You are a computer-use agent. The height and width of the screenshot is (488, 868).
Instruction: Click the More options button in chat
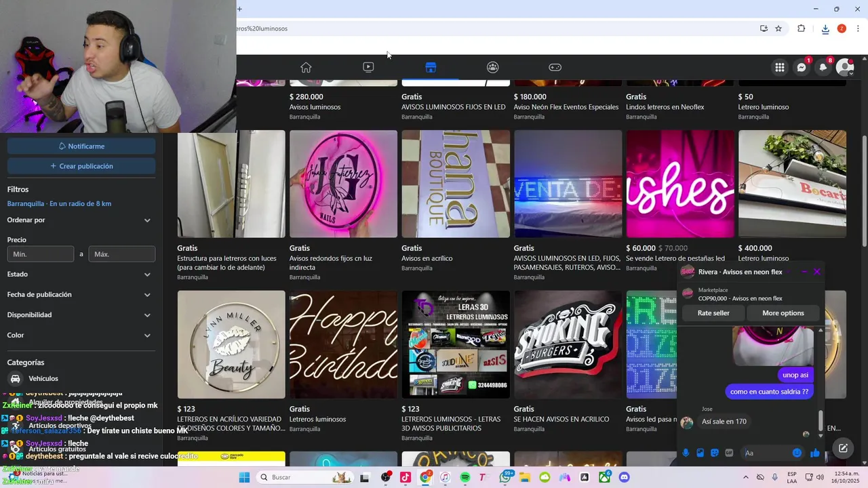point(783,313)
